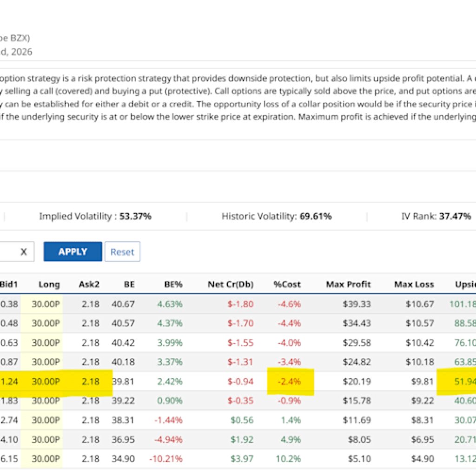This screenshot has height=476, width=476.
Task: Click the -10.21% break-even percentage cell
Action: (x=165, y=459)
